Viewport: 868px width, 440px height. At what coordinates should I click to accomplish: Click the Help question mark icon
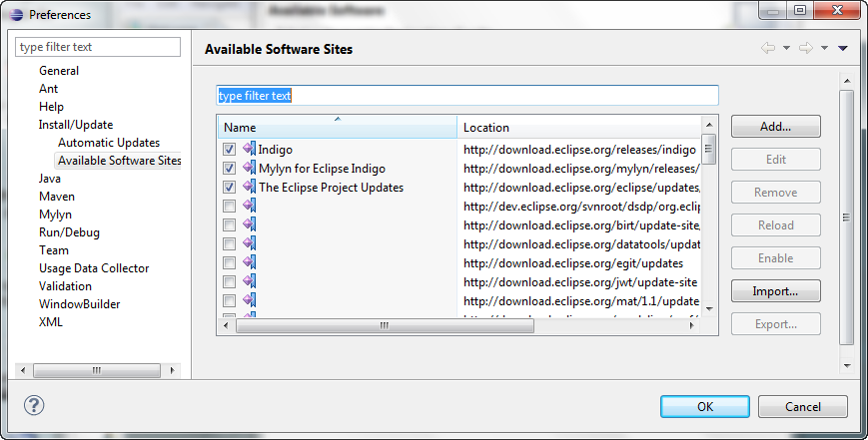(x=34, y=406)
